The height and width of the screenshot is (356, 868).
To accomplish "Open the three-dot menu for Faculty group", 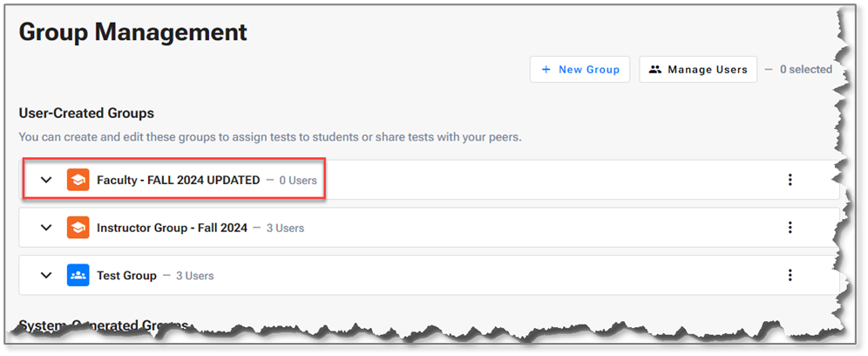I will pyautogui.click(x=790, y=180).
